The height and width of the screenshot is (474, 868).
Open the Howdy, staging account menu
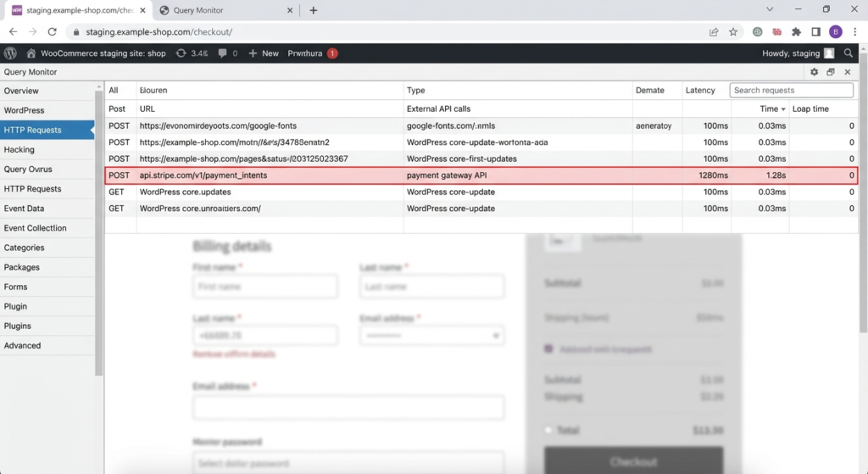[x=798, y=53]
